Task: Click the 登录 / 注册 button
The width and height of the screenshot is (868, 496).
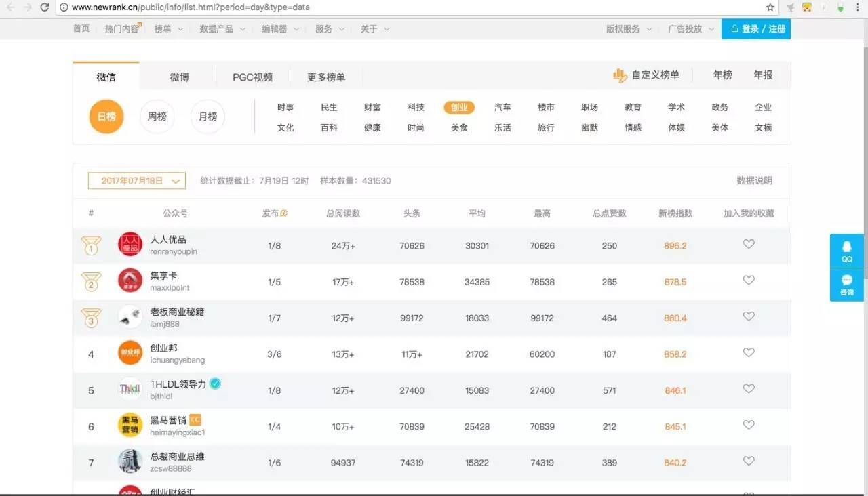Action: point(756,29)
